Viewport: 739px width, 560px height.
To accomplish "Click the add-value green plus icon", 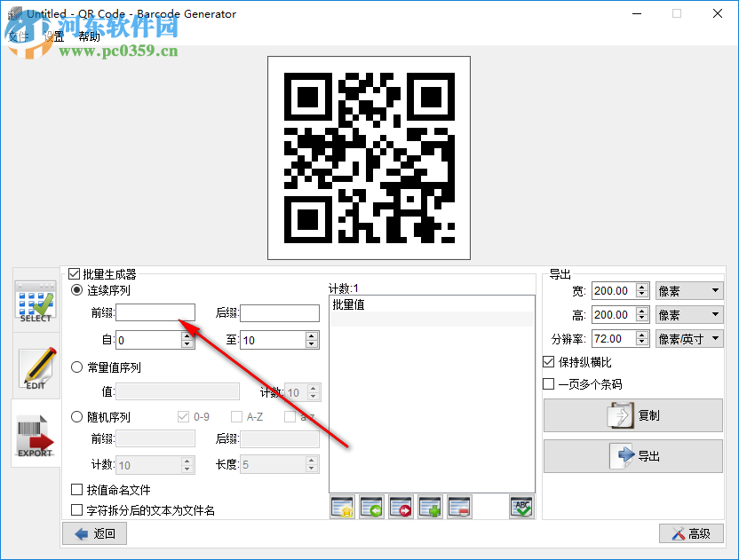I will 430,507.
